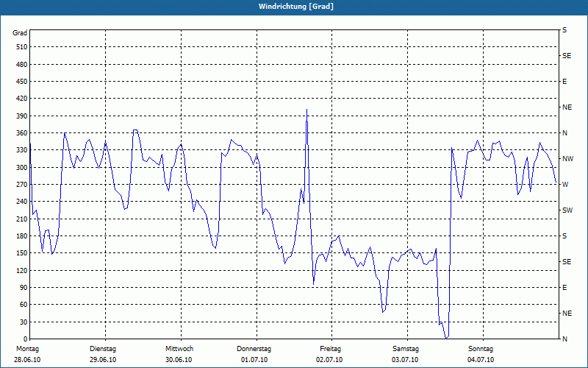The height and width of the screenshot is (368, 588).
Task: Click the 'Grad' unit label on the left axis
Action: [20, 33]
